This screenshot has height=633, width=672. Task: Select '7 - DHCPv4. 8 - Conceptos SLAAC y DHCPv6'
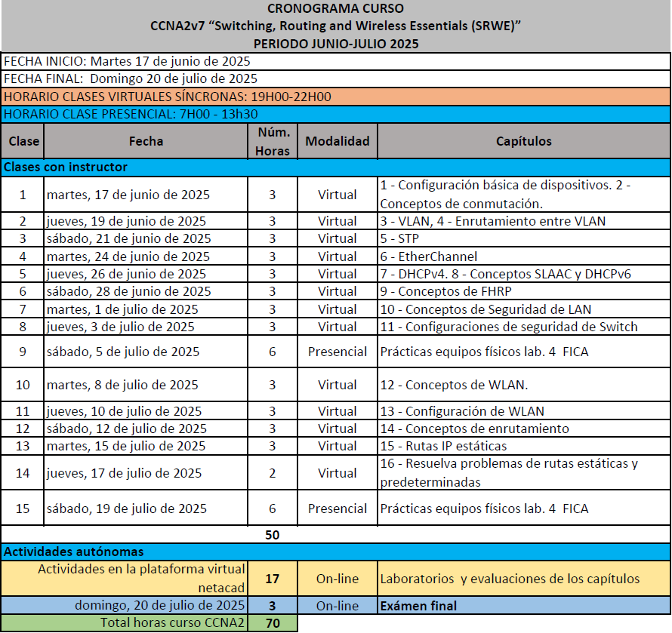click(x=524, y=274)
